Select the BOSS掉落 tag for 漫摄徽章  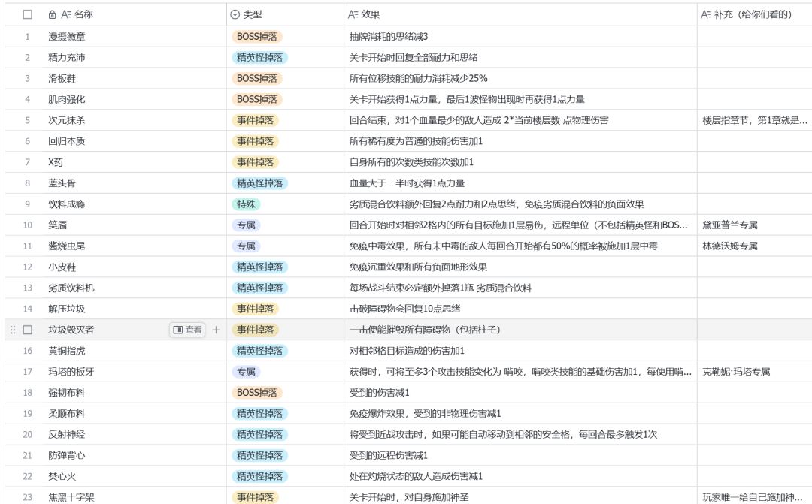pos(257,37)
